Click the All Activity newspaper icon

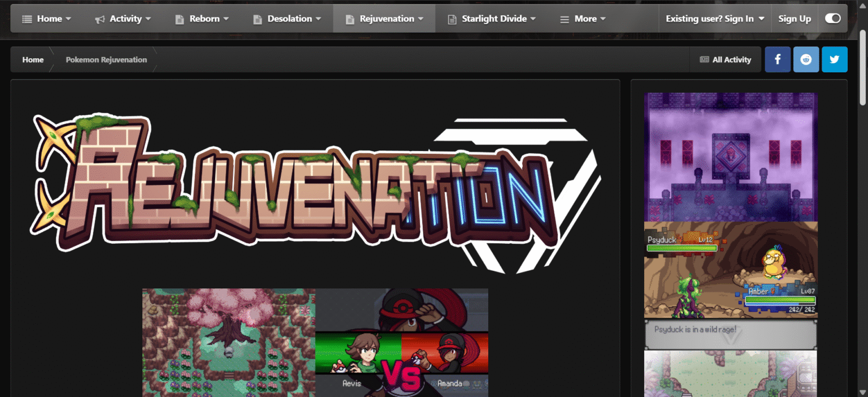(x=704, y=59)
